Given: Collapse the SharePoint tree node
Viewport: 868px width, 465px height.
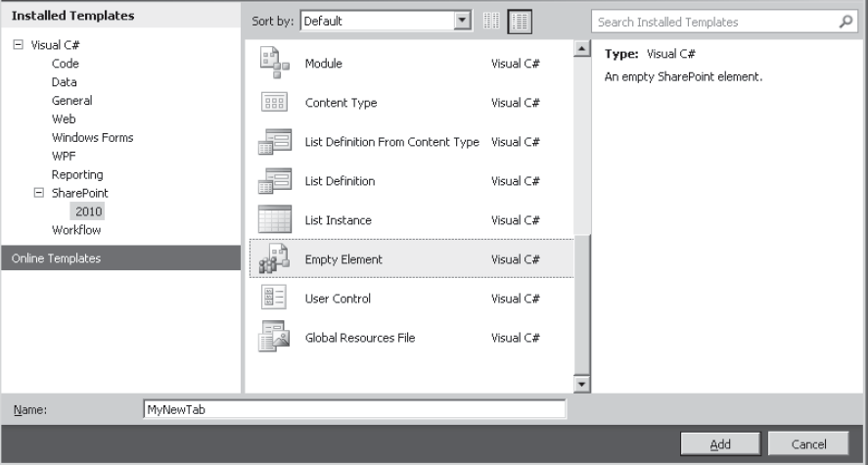Looking at the screenshot, I should pyautogui.click(x=39, y=193).
